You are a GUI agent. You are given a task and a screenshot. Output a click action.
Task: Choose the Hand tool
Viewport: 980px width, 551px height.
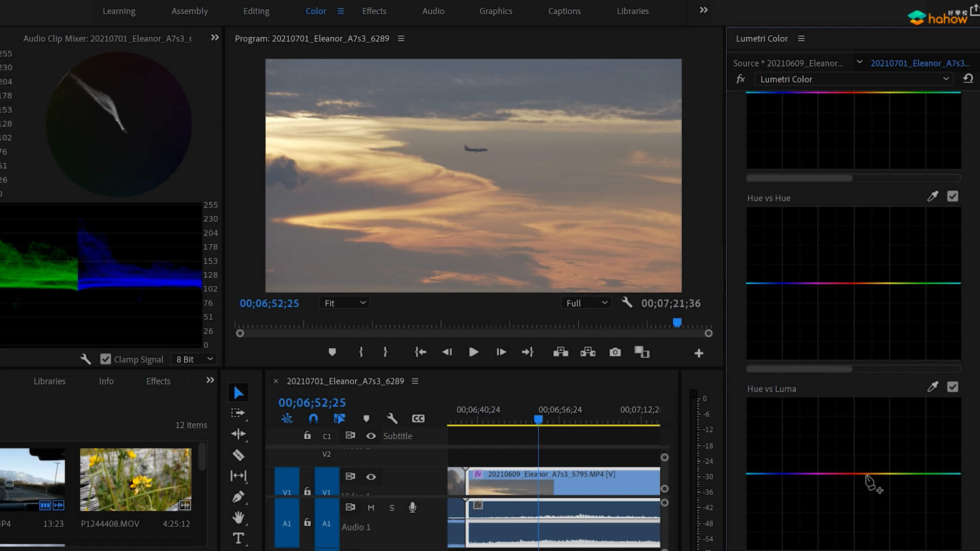click(238, 517)
